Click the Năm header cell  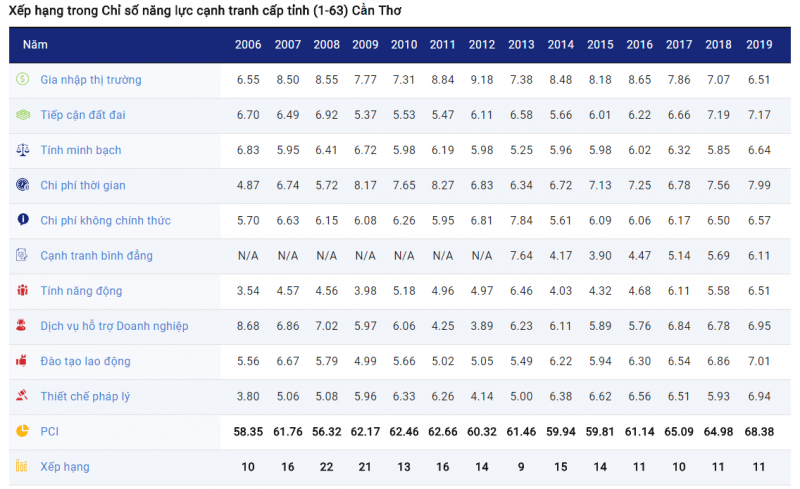pyautogui.click(x=35, y=45)
